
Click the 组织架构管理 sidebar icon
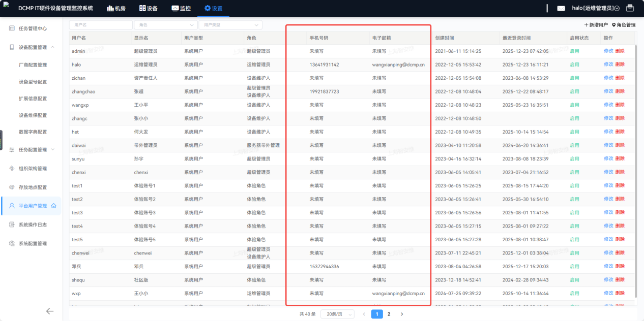click(12, 169)
